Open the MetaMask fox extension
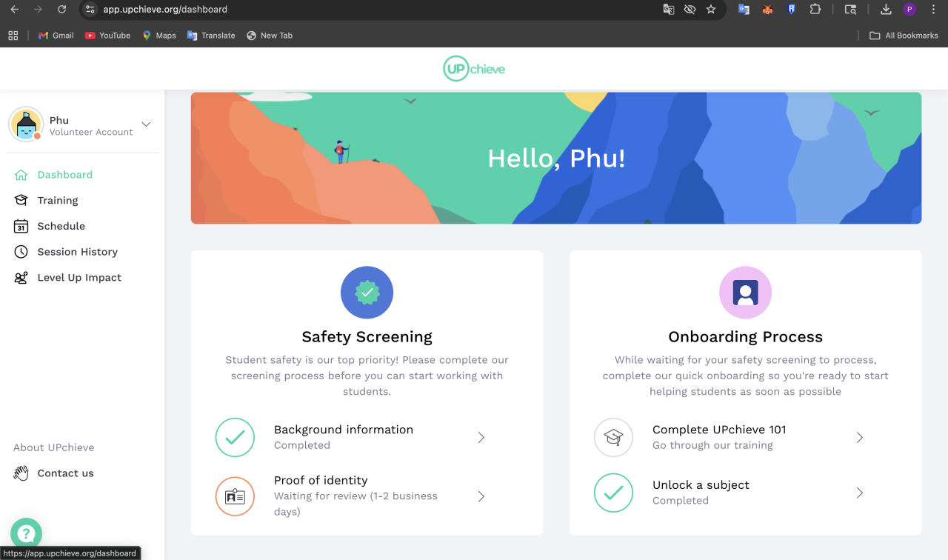This screenshot has width=948, height=560. coord(767,10)
